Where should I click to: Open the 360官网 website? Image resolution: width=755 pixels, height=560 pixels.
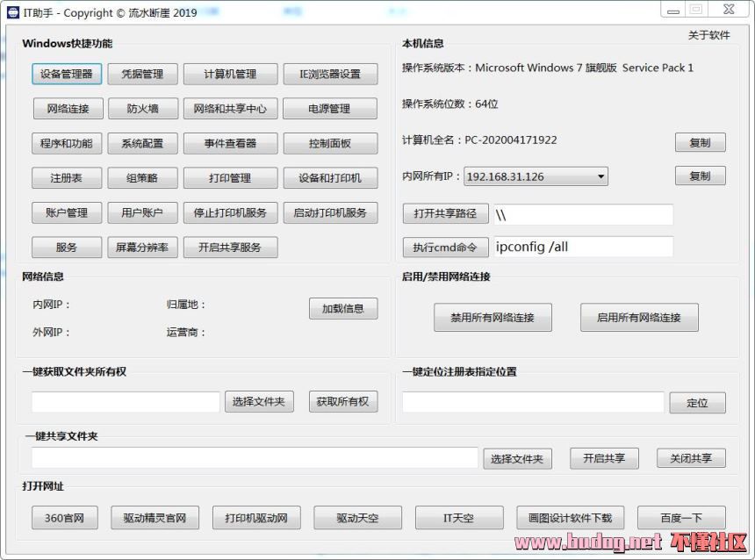tap(64, 518)
